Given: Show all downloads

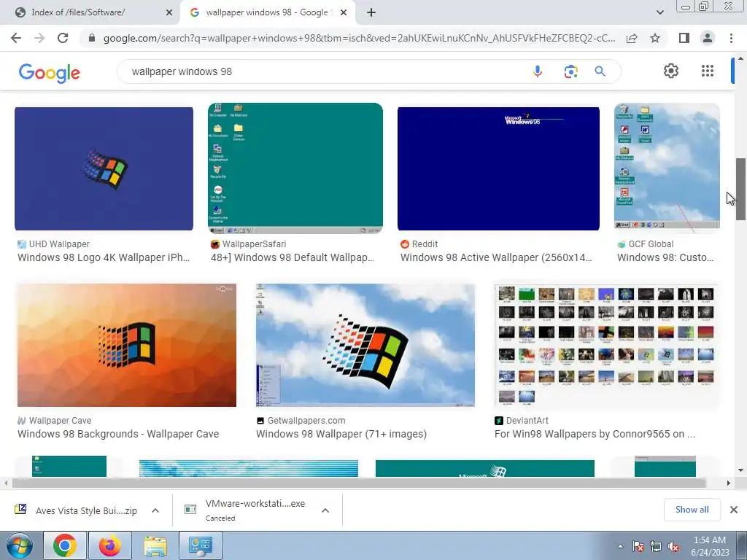Looking at the screenshot, I should click(x=692, y=510).
